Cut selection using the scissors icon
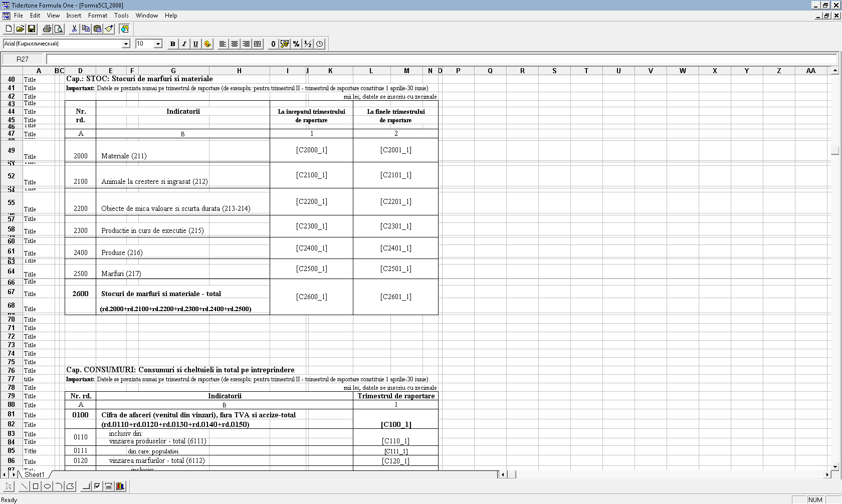Viewport: 842px width, 504px height. tap(74, 29)
